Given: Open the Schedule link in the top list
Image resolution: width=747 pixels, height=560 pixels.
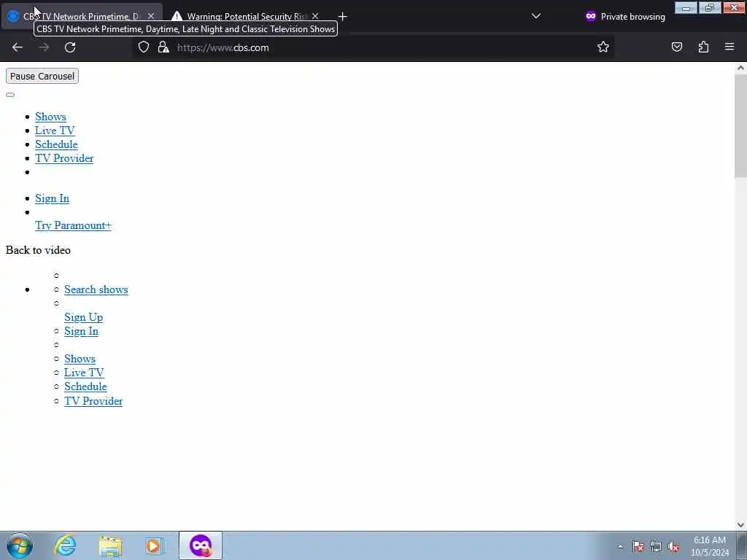Looking at the screenshot, I should [x=56, y=144].
